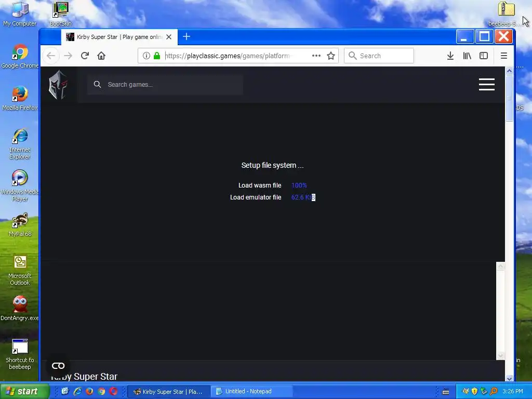
Task: Launch Chrome from quick launch bar
Action: click(x=101, y=391)
